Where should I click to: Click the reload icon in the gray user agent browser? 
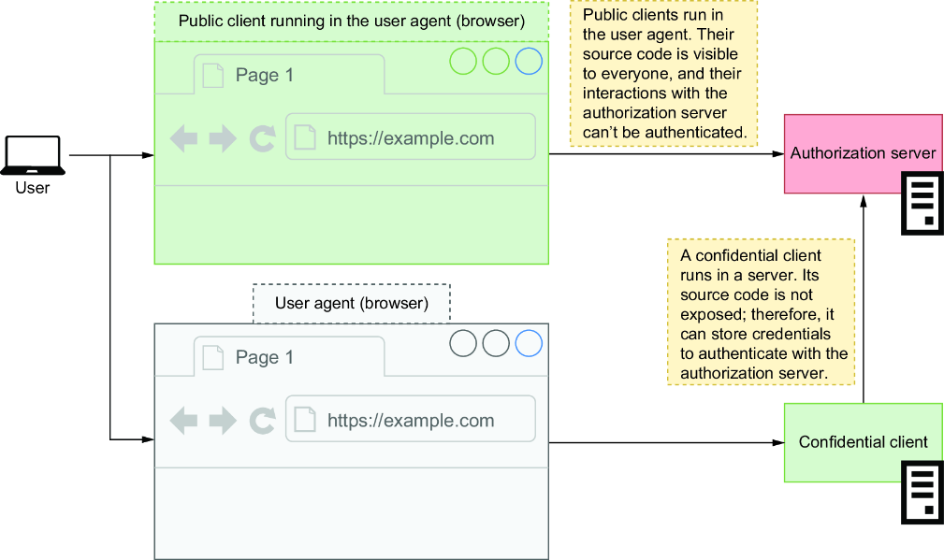(x=263, y=421)
